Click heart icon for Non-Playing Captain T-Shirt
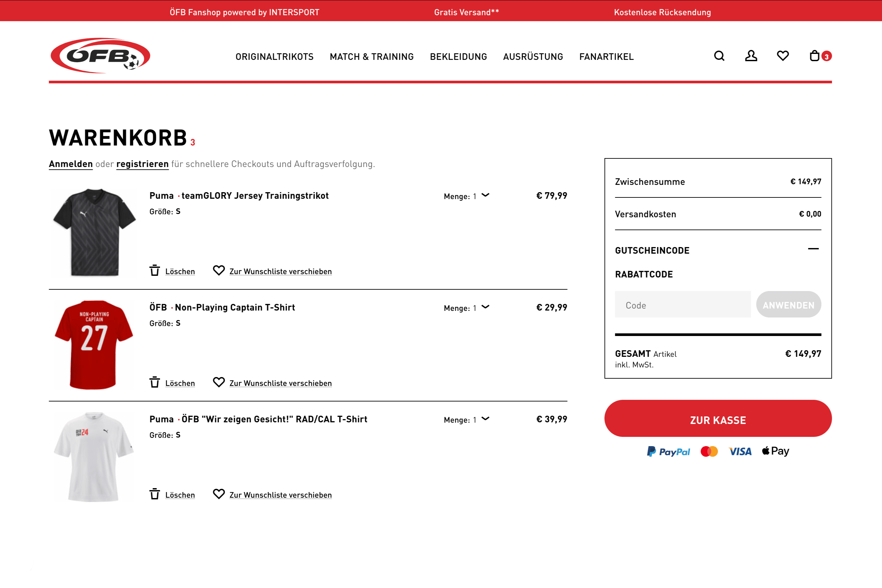This screenshot has width=882, height=588. [x=219, y=382]
